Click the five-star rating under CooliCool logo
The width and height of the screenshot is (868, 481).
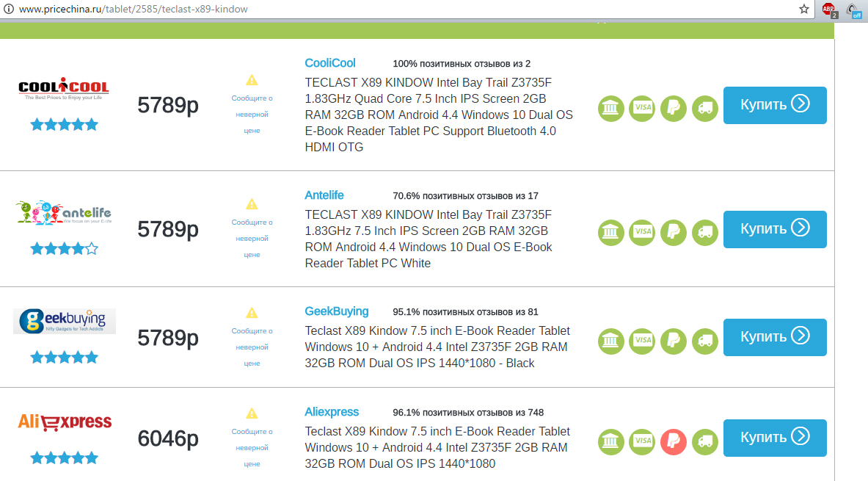coord(65,125)
